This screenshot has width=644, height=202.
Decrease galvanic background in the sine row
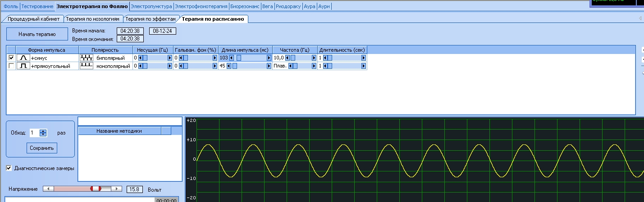(x=181, y=58)
